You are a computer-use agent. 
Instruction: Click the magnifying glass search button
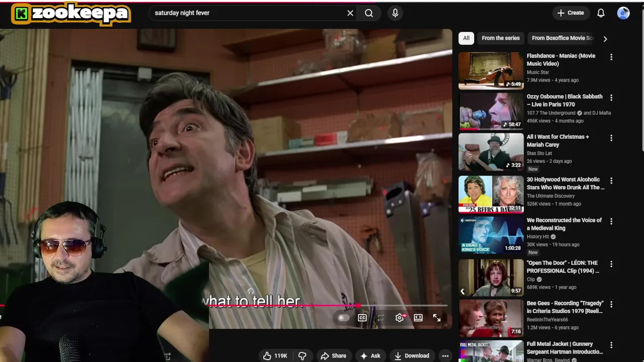click(369, 13)
